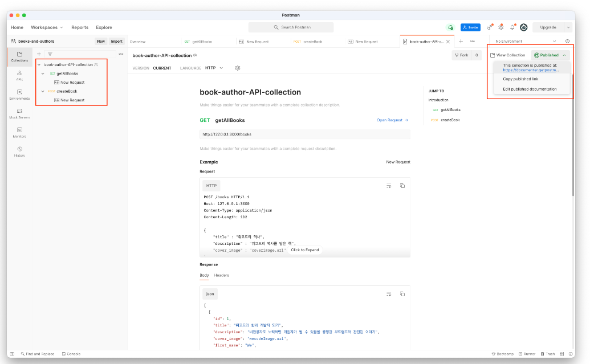This screenshot has height=364, width=590.
Task: Click the sync status cloud icon
Action: tap(450, 27)
